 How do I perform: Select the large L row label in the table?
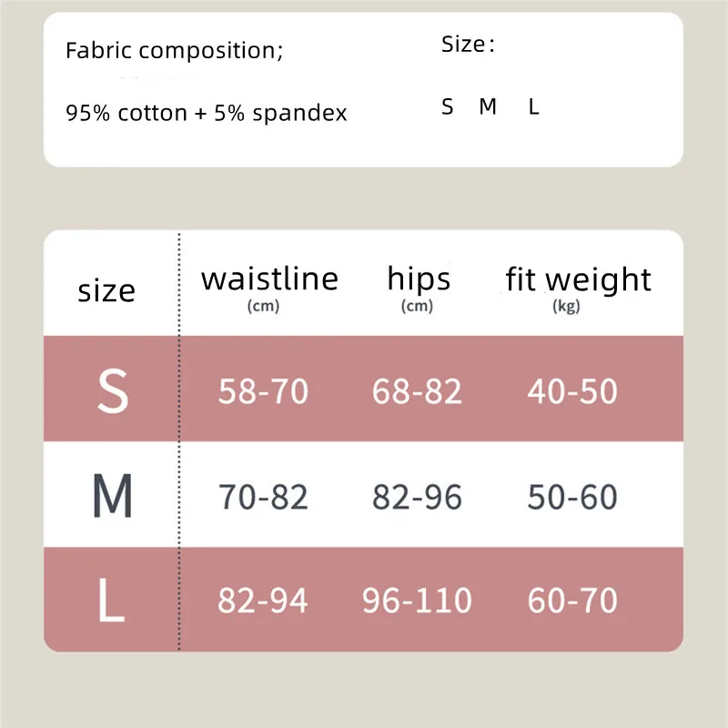[x=111, y=601]
